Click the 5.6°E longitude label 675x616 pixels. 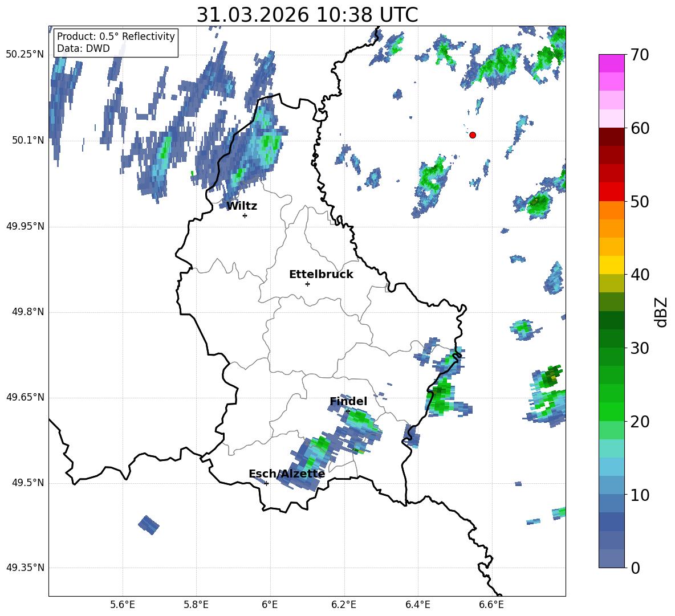pyautogui.click(x=123, y=605)
